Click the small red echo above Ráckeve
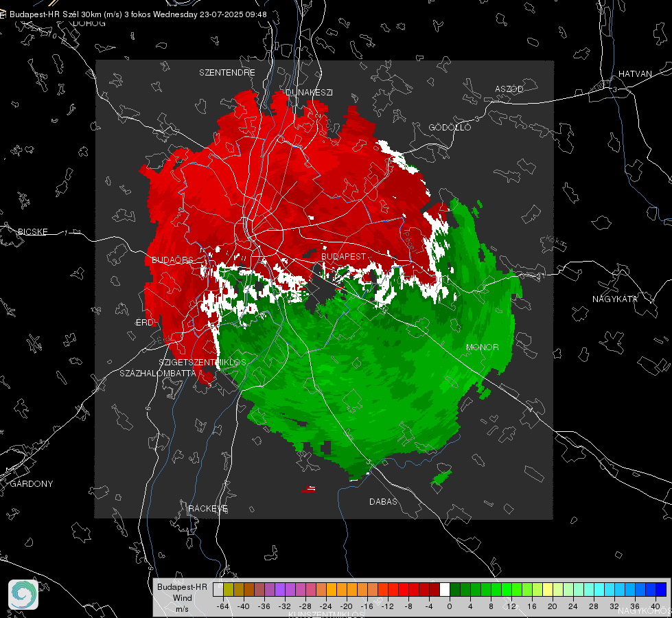Screen dimensions: 672x618 click(309, 489)
